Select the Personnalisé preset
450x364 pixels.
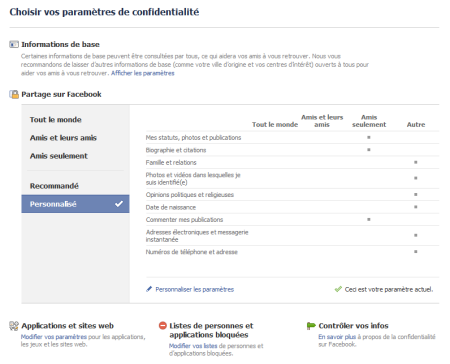point(75,204)
